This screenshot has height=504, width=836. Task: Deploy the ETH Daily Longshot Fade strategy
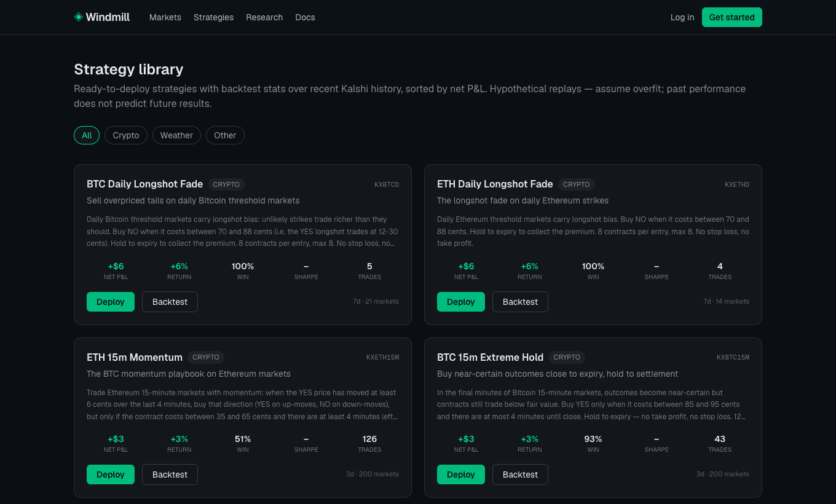pos(461,302)
